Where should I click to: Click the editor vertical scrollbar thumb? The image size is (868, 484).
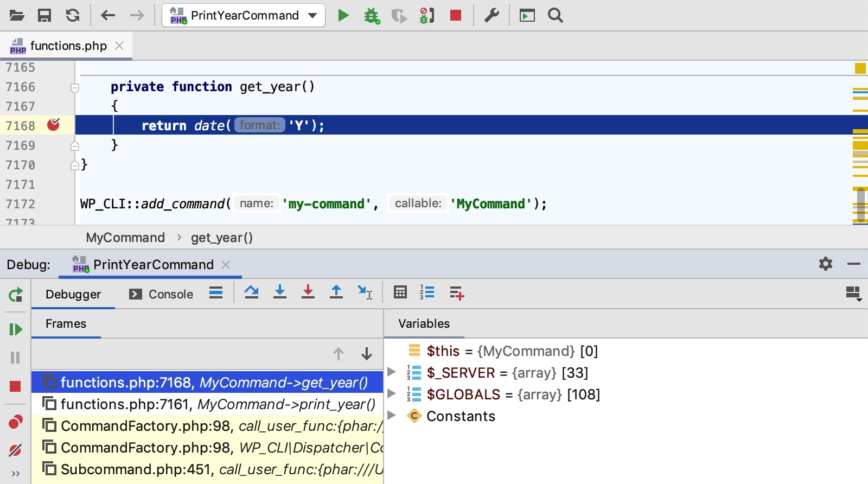860,205
